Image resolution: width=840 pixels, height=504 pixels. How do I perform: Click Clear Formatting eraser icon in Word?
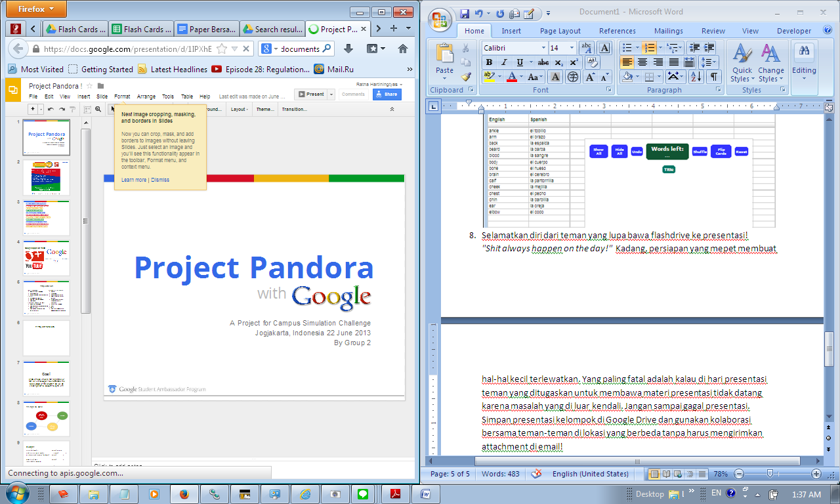point(591,62)
